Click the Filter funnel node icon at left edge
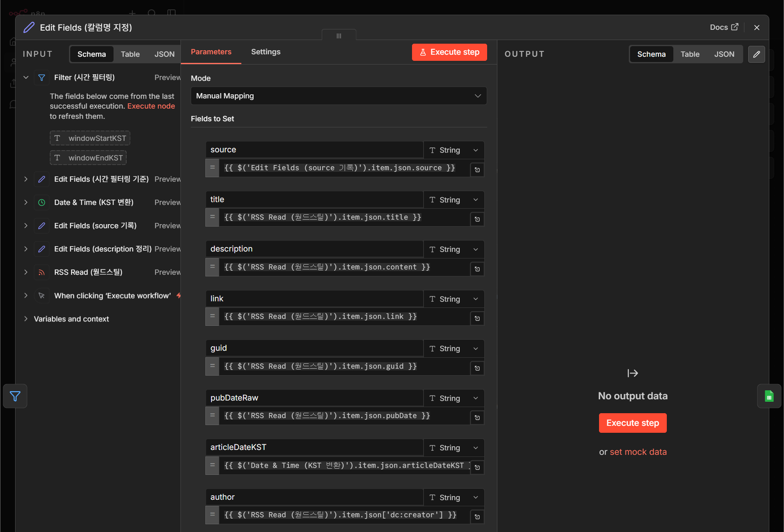Viewport: 784px width, 532px height. pos(15,396)
